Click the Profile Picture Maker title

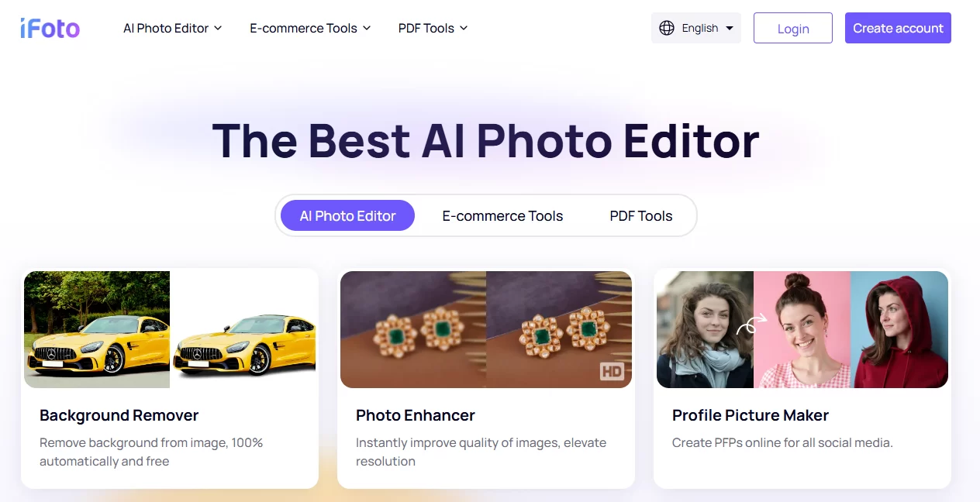tap(751, 415)
